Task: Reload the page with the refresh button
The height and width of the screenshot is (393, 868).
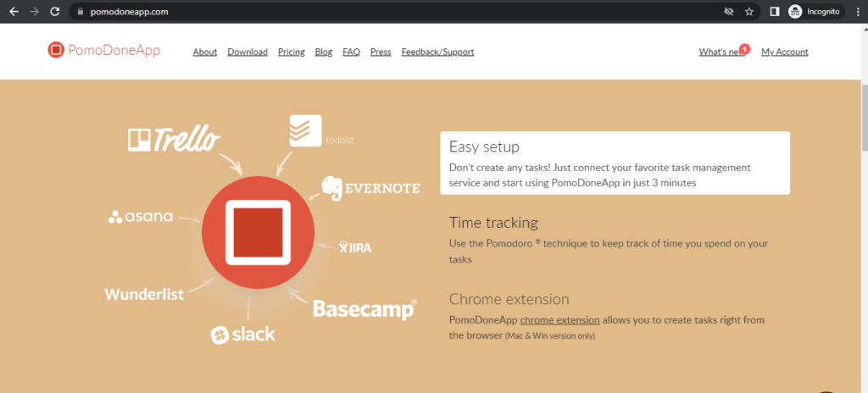Action: (54, 12)
